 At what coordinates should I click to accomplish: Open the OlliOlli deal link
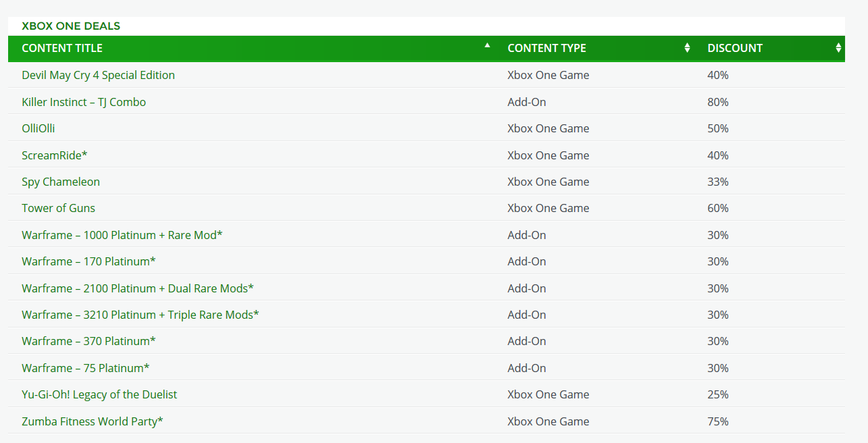[x=39, y=128]
